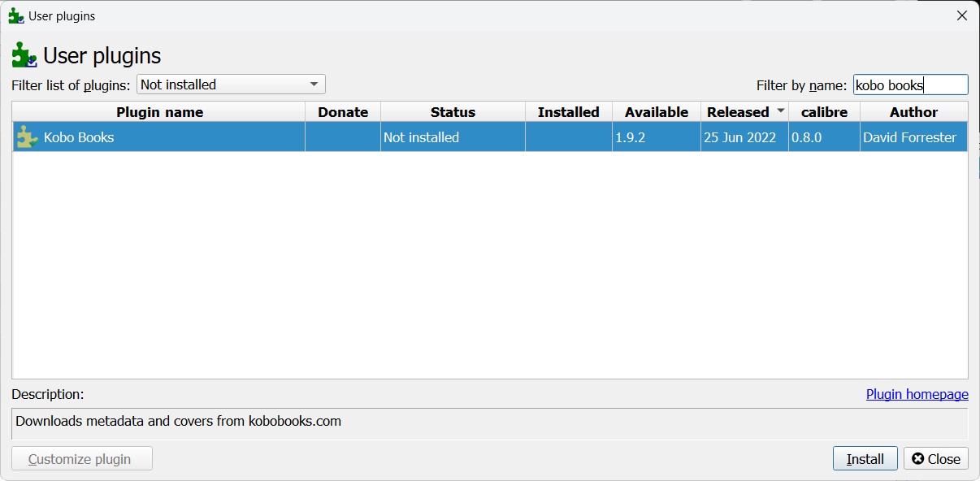The image size is (980, 481).
Task: Sort by calibre column header
Action: [x=824, y=112]
